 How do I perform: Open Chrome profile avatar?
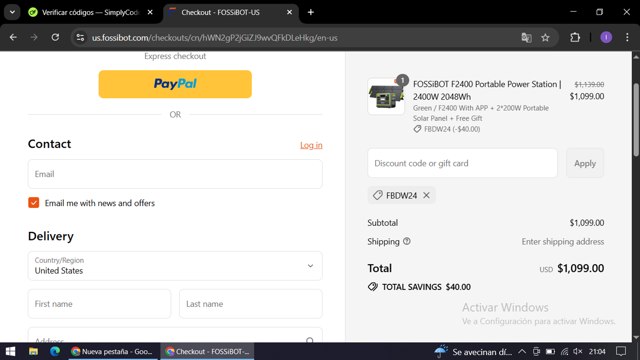(x=606, y=38)
